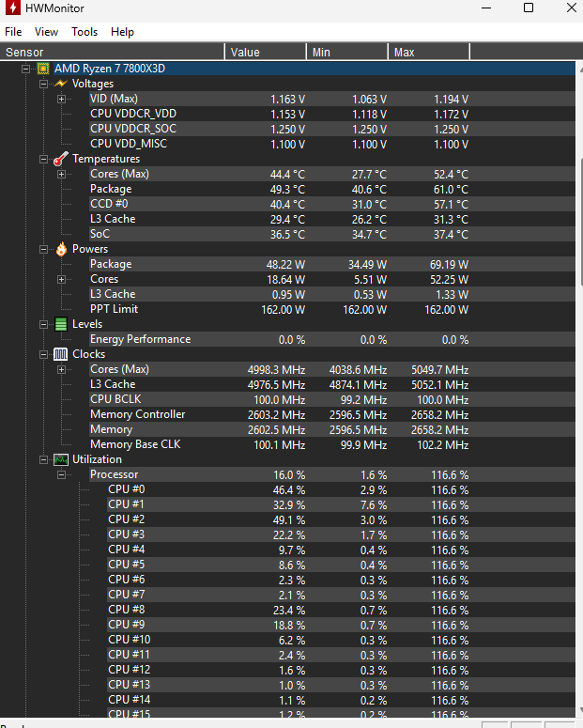Minimize the HWMonitor window
This screenshot has width=583, height=728.
[x=486, y=8]
